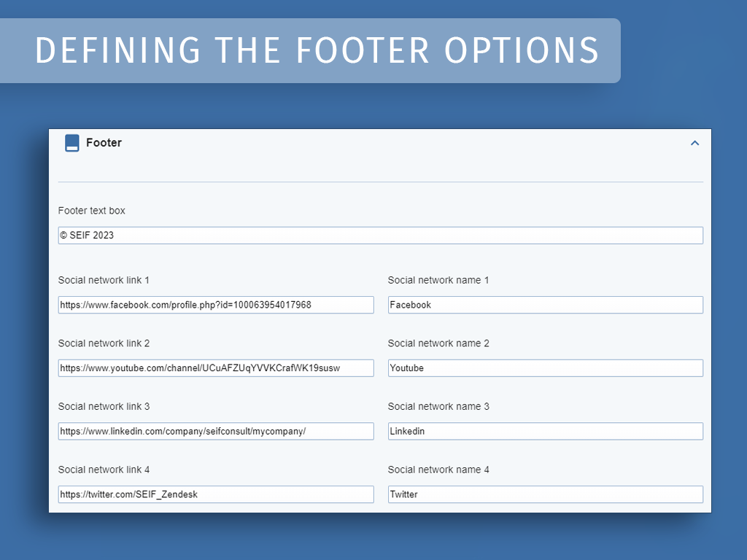The height and width of the screenshot is (560, 747).
Task: Click the Social network link 1 input
Action: (216, 305)
